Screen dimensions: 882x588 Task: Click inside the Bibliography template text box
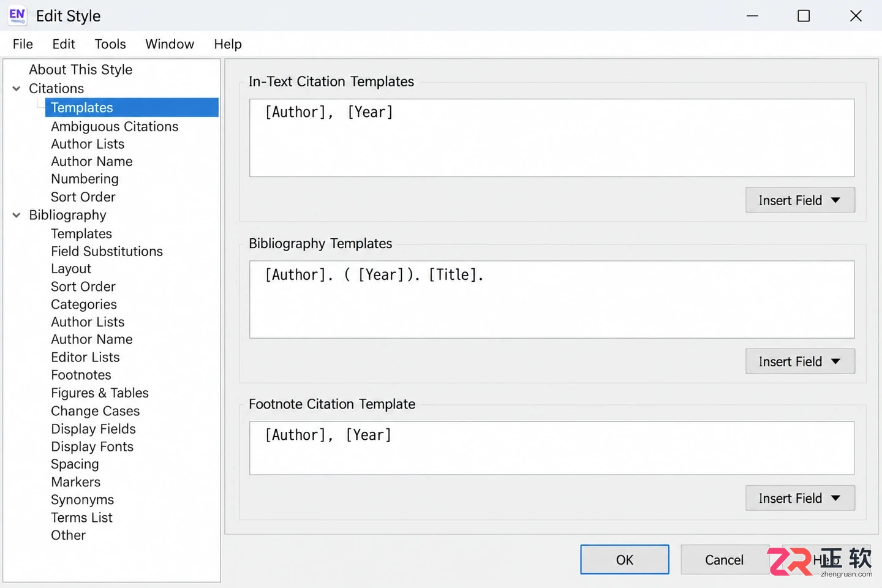(x=552, y=300)
